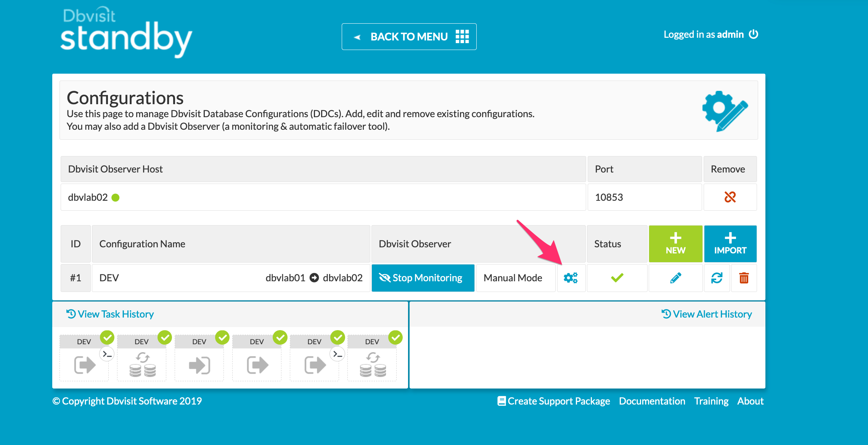
Task: Open the Documentation footer link
Action: pos(652,401)
